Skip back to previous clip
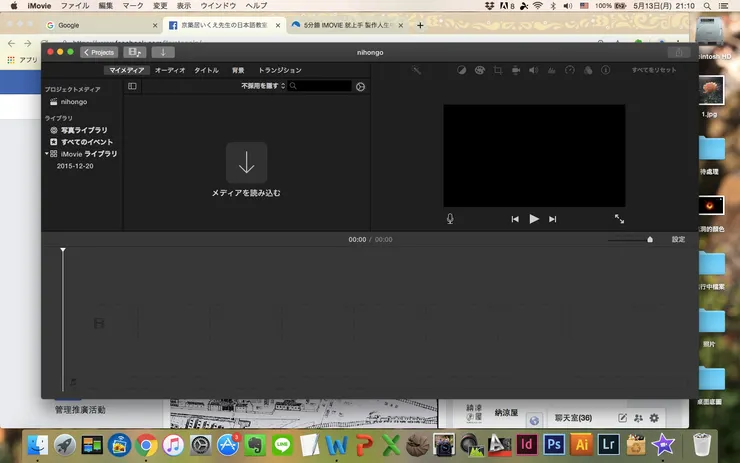 coord(515,219)
